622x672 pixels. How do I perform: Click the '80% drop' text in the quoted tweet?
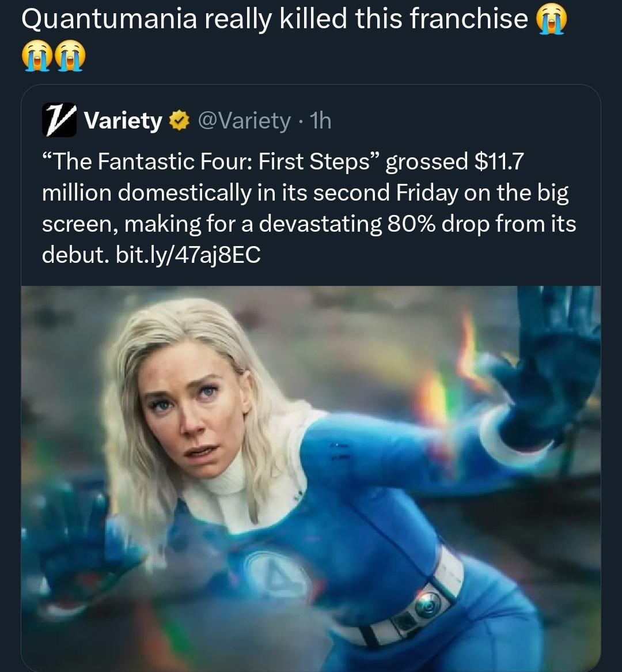pos(439,224)
